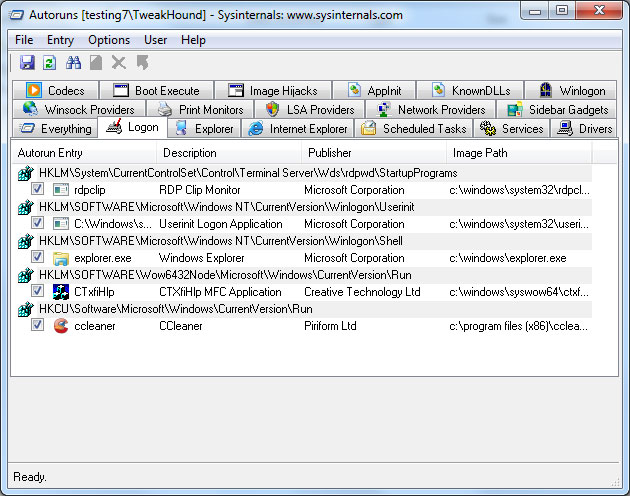Switch to the Explorer tab
Image resolution: width=630 pixels, height=496 pixels.
coord(204,128)
